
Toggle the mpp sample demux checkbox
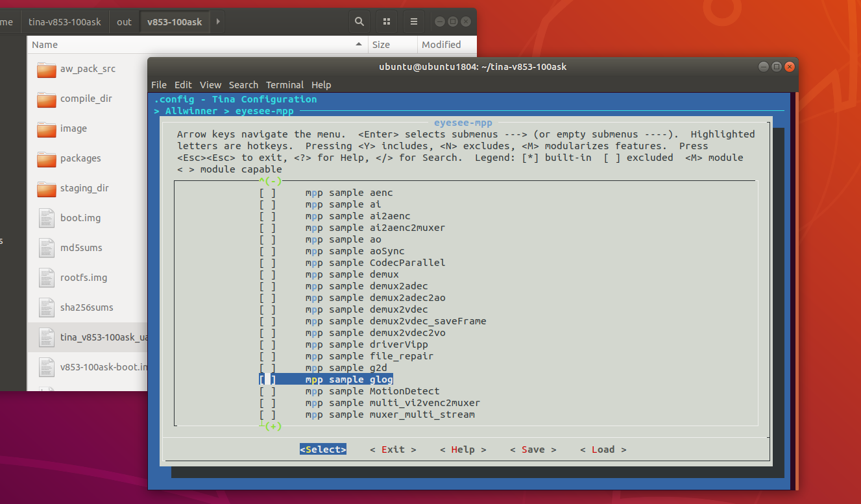(267, 274)
